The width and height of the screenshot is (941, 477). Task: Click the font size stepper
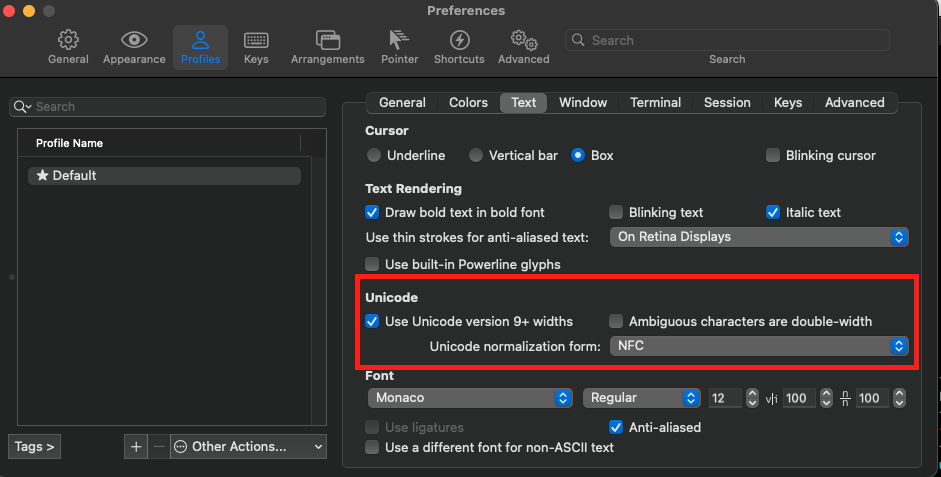click(x=753, y=398)
